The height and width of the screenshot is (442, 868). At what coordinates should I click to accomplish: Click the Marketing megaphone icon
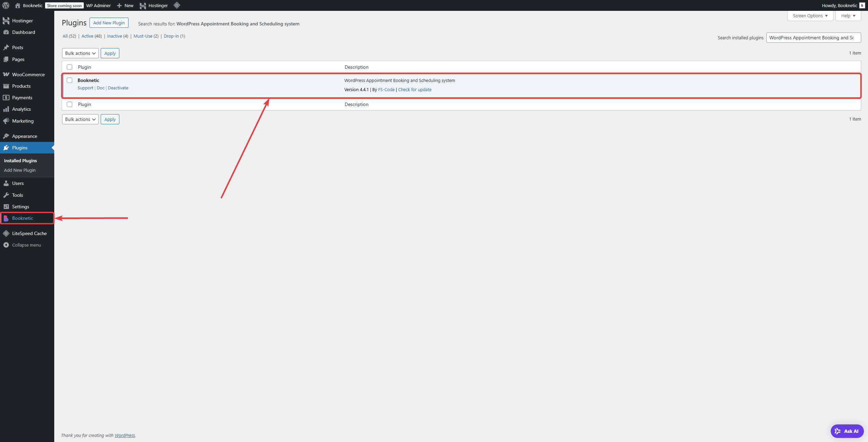point(6,121)
